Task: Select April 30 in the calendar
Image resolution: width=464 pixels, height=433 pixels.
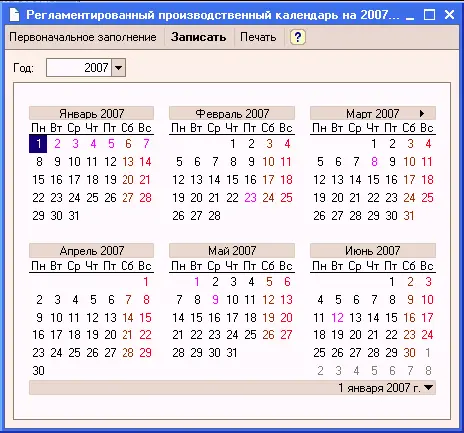Action: (x=38, y=371)
